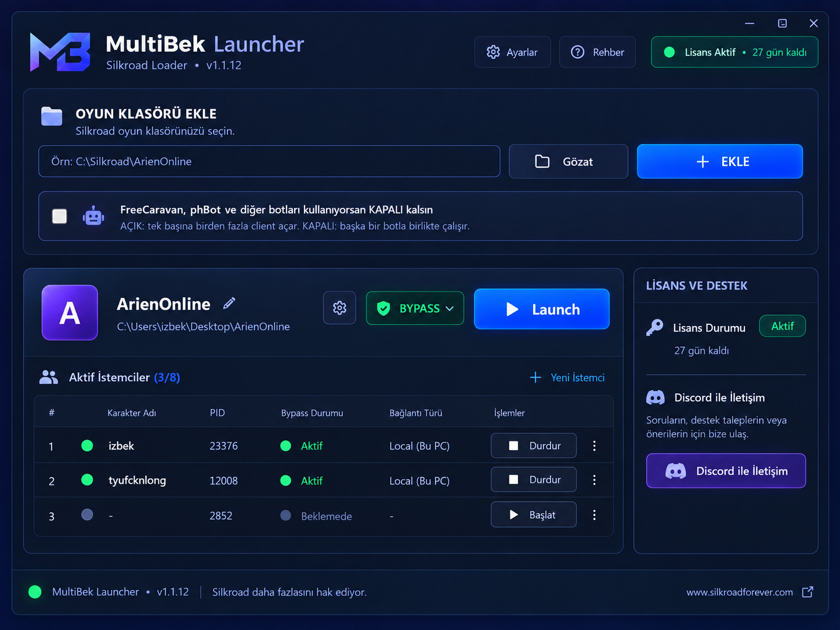This screenshot has height=630, width=840.
Task: Click the Aktif license badge
Action: [x=782, y=326]
